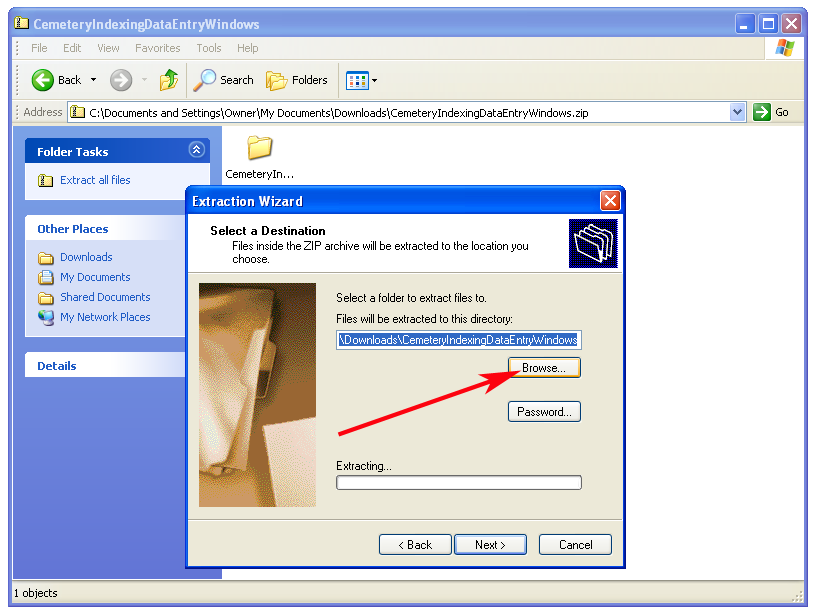
Task: Click the Next > button
Action: [490, 544]
